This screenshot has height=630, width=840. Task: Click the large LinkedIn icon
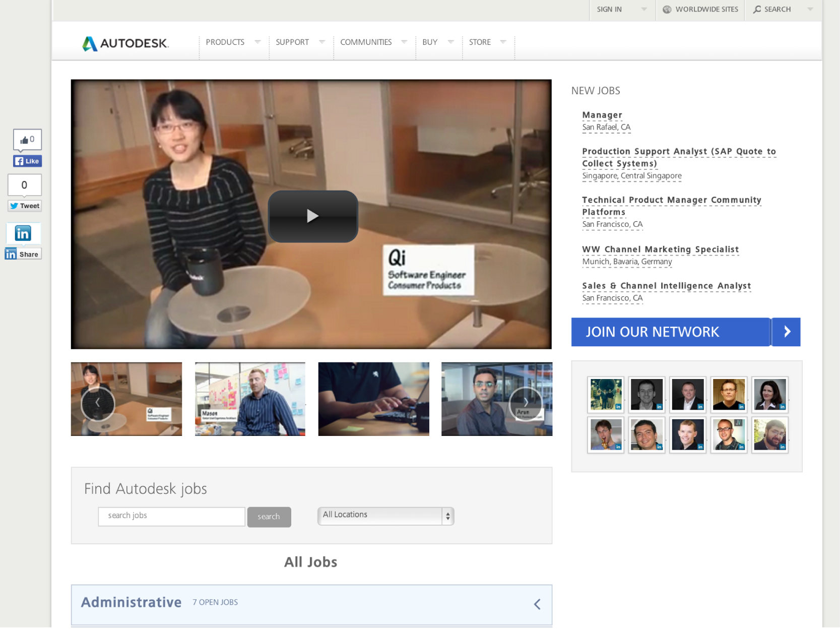(23, 233)
